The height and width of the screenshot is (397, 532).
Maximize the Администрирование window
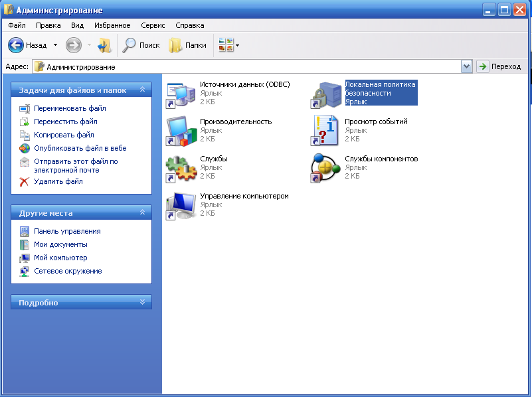tap(504, 10)
